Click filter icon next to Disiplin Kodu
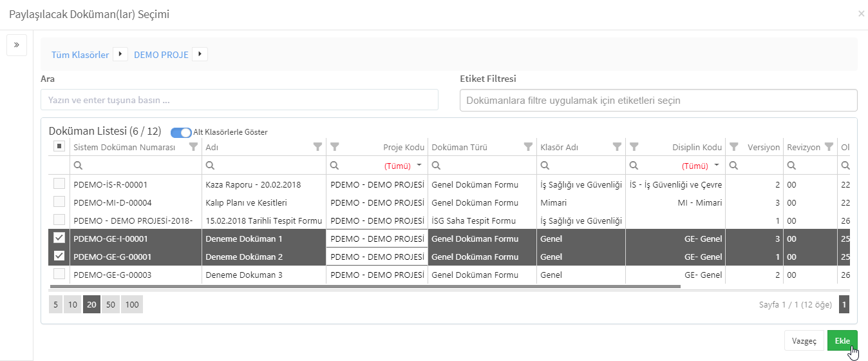Image resolution: width=868 pixels, height=361 pixels. [634, 147]
